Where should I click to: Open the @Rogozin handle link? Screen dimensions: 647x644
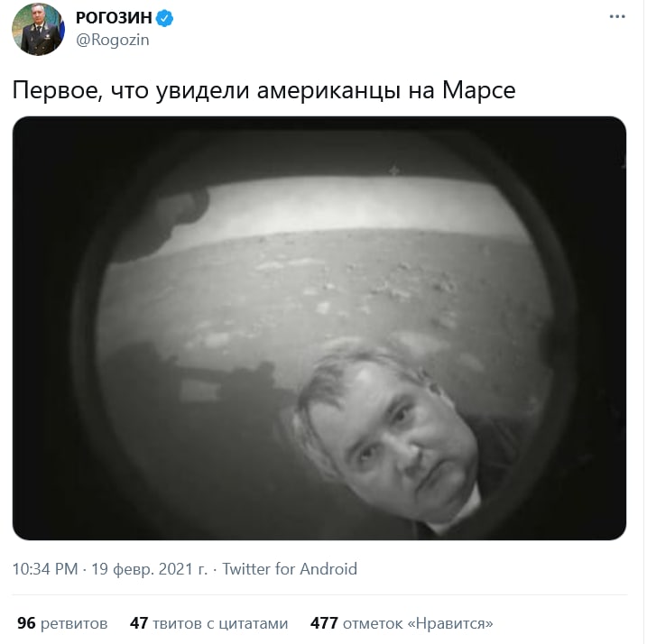[x=113, y=40]
